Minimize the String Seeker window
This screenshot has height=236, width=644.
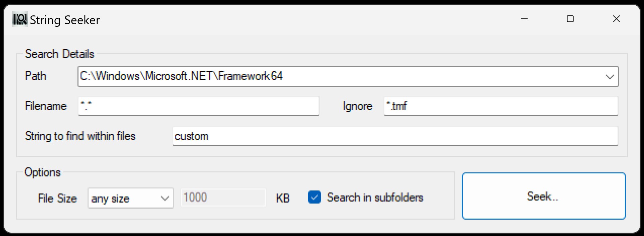(x=524, y=19)
